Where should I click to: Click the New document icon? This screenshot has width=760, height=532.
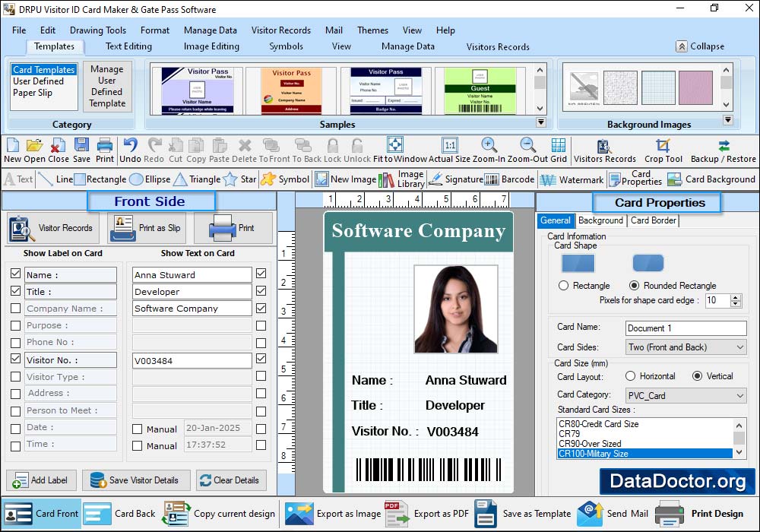[13, 145]
